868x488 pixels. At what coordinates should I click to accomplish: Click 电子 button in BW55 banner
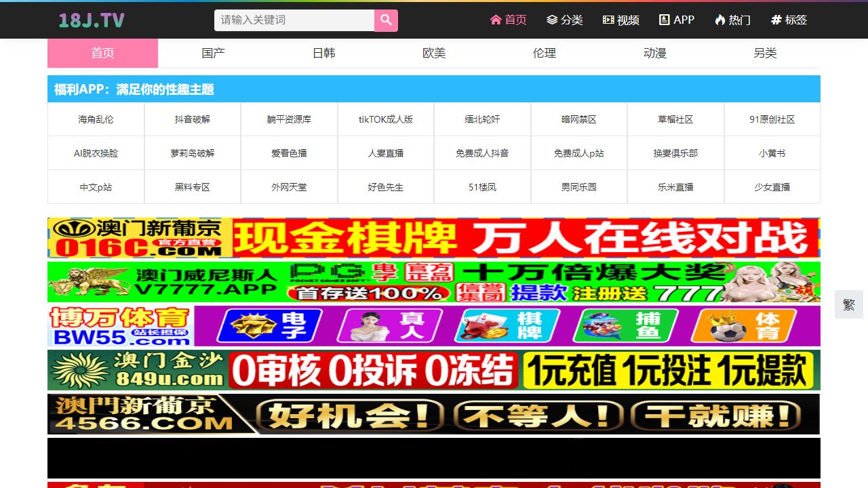point(270,326)
